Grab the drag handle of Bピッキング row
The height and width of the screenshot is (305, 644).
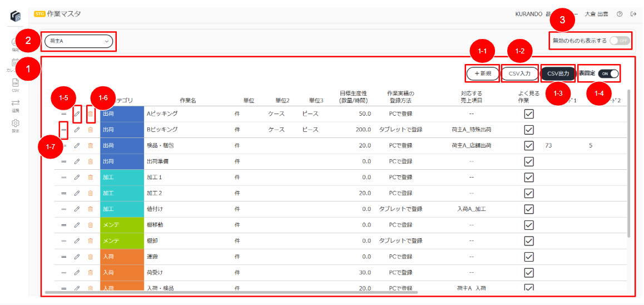[63, 130]
